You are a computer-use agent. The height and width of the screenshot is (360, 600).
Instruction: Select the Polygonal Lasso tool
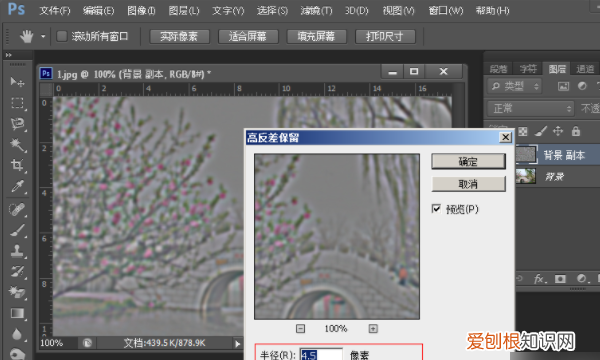[x=17, y=124]
